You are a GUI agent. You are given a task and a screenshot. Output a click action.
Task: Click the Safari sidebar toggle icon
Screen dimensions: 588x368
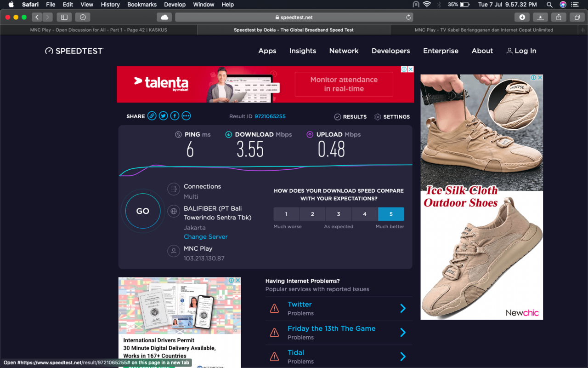click(x=64, y=17)
